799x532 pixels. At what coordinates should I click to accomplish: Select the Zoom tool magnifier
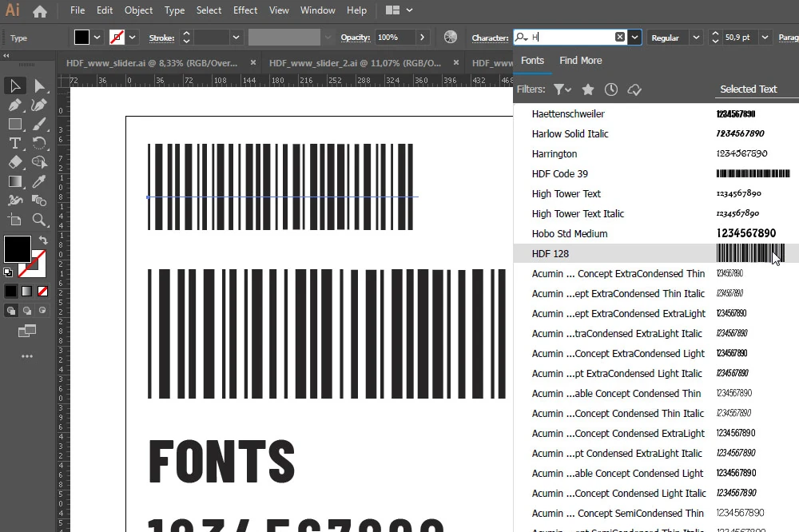coord(39,220)
